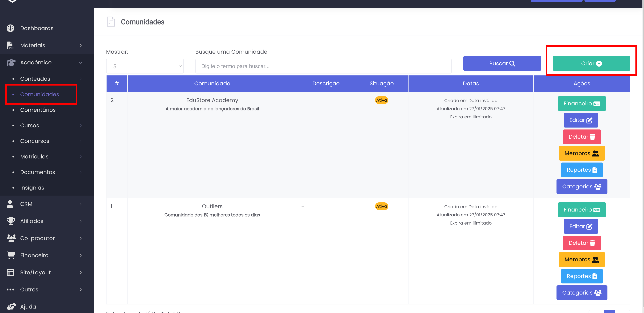
Task: Click the Co-produtor group icon
Action: tap(11, 238)
